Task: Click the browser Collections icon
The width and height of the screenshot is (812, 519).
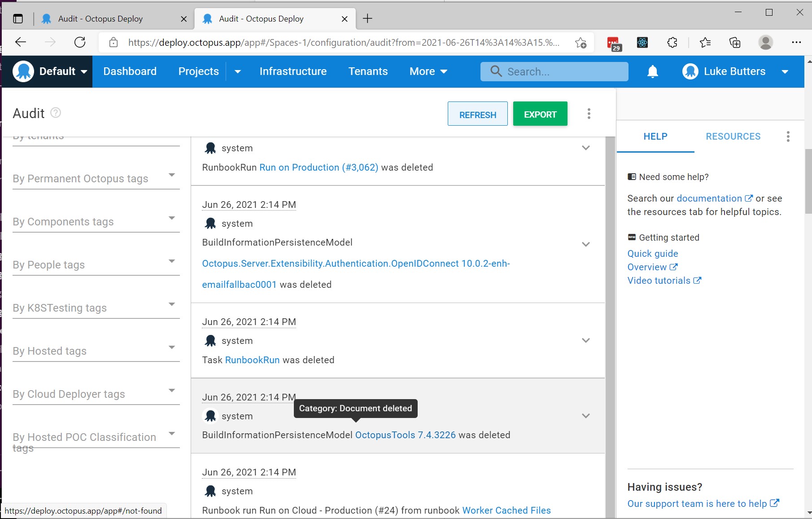Action: click(x=734, y=43)
